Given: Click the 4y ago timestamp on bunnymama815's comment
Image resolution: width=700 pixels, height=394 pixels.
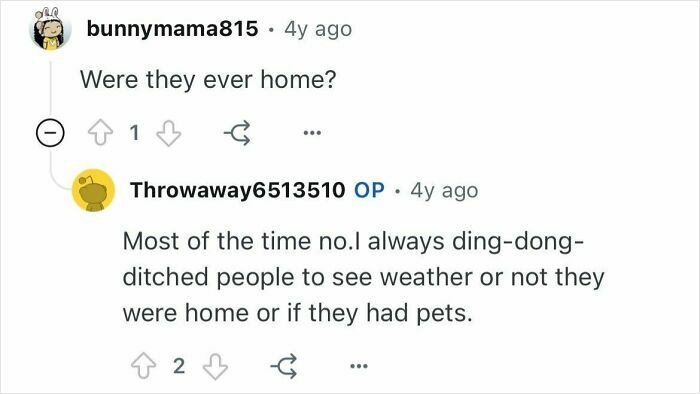Looking at the screenshot, I should click(318, 29).
